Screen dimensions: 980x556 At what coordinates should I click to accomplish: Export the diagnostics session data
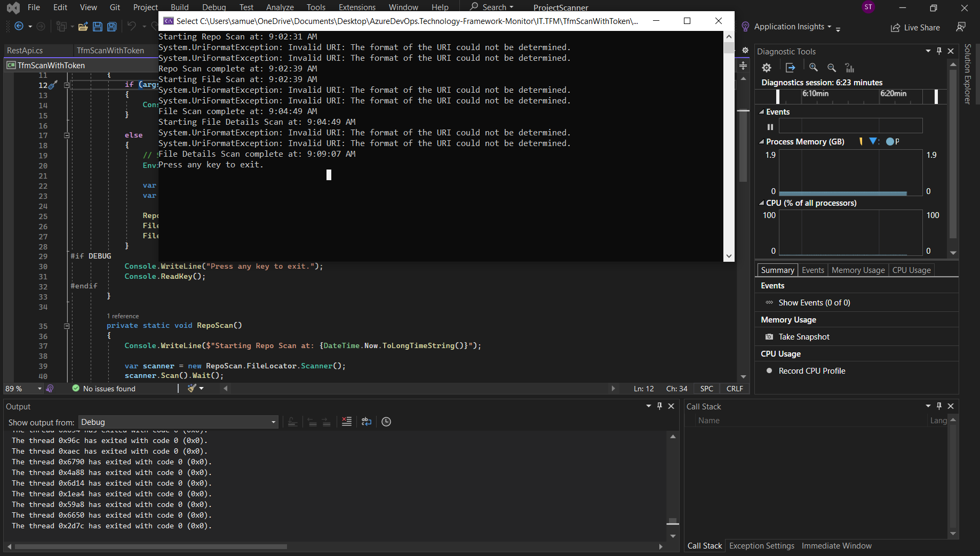pos(791,67)
